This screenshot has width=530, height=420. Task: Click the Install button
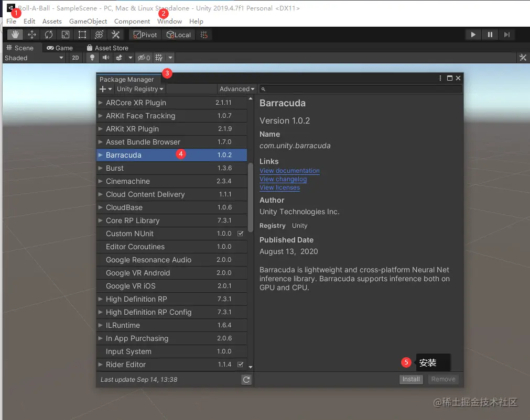(x=411, y=379)
